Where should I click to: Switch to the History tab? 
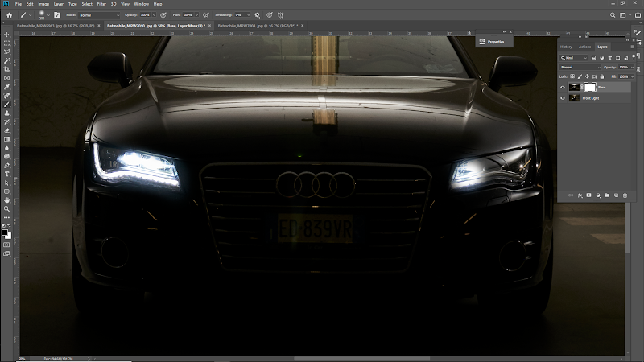pyautogui.click(x=566, y=47)
